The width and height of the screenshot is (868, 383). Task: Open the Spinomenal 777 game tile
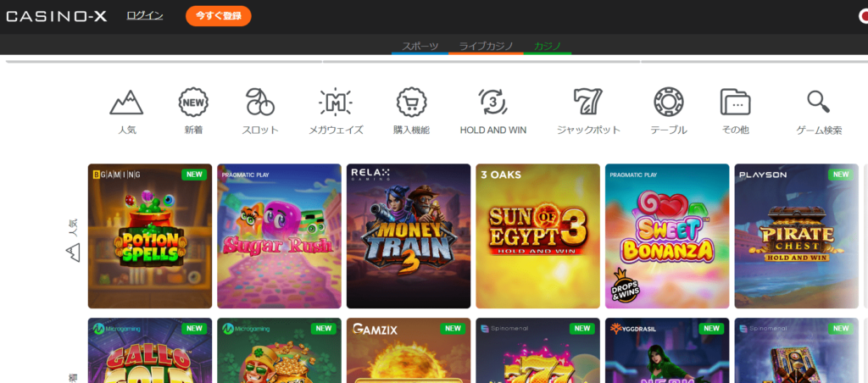click(538, 350)
